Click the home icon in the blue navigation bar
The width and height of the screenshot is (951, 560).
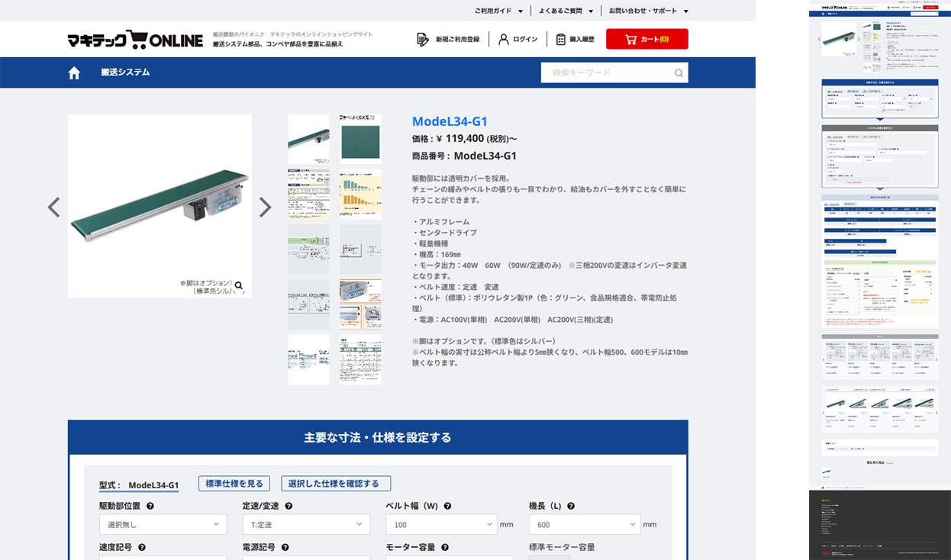click(74, 72)
